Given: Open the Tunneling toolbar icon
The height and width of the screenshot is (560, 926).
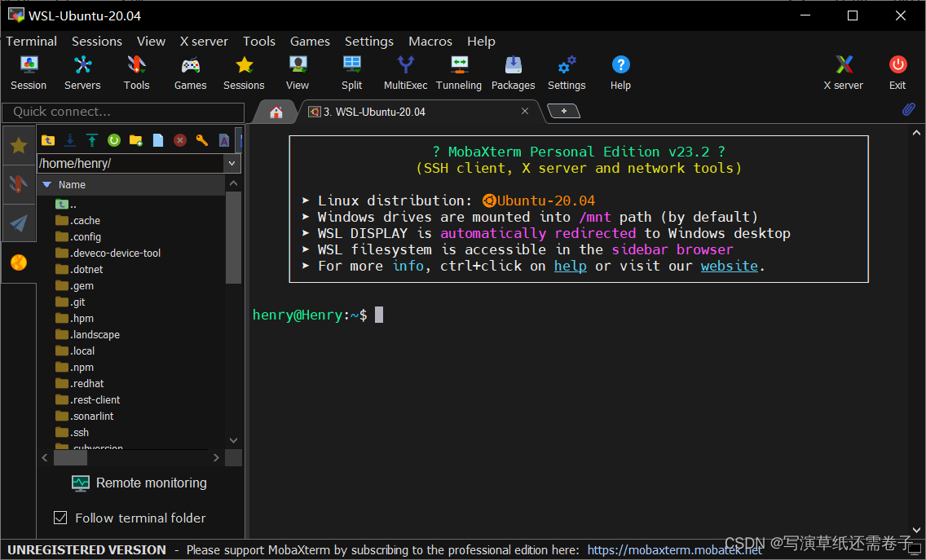Looking at the screenshot, I should pos(459,73).
